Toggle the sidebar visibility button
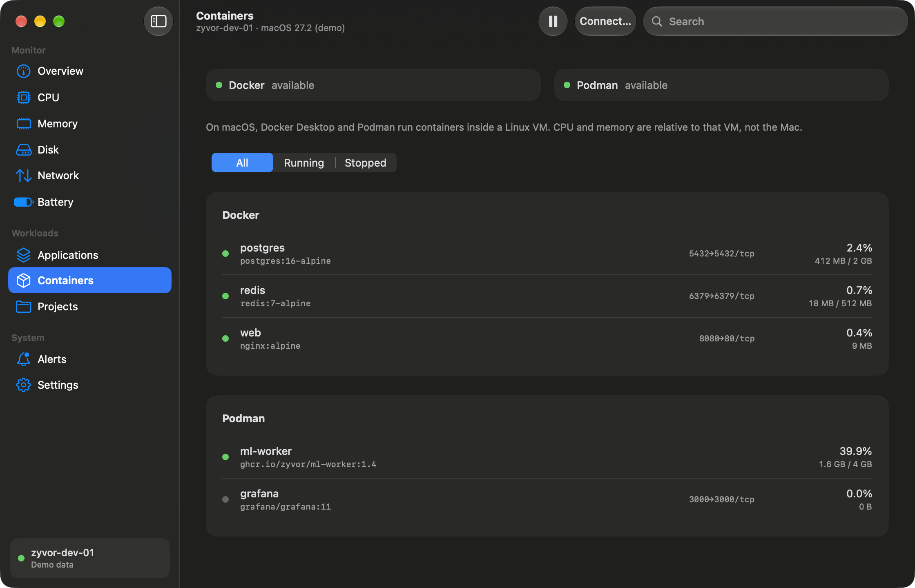 (158, 21)
